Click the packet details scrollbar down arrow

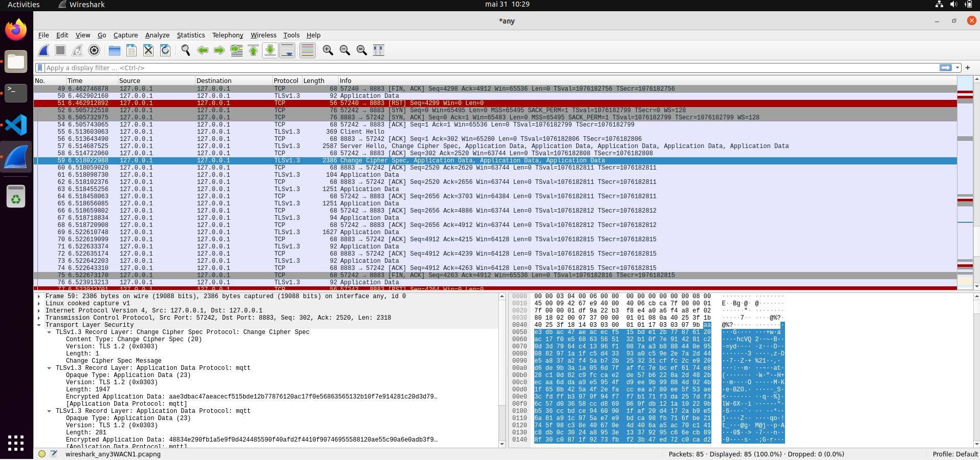pos(502,445)
